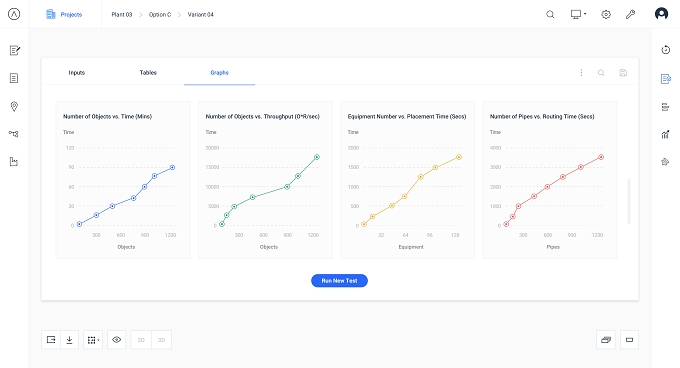This screenshot has width=680, height=368.
Task: Click last blue data point on Objects vs. Time
Action: [x=172, y=167]
